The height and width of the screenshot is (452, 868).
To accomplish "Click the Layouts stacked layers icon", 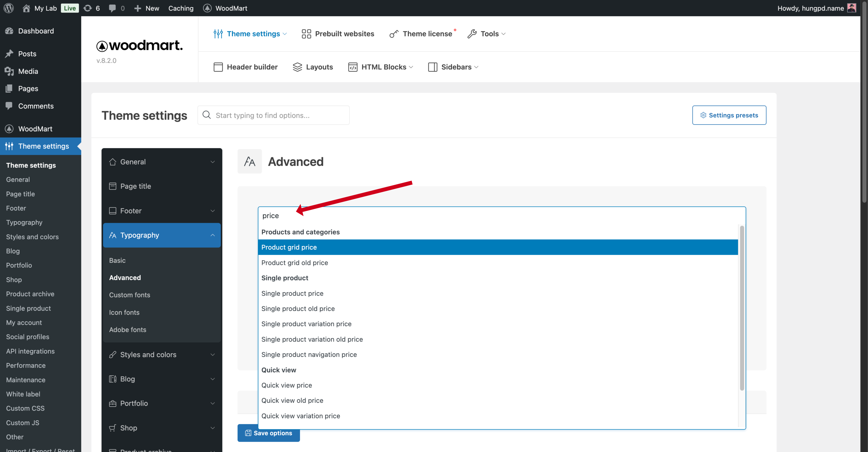I will tap(298, 67).
